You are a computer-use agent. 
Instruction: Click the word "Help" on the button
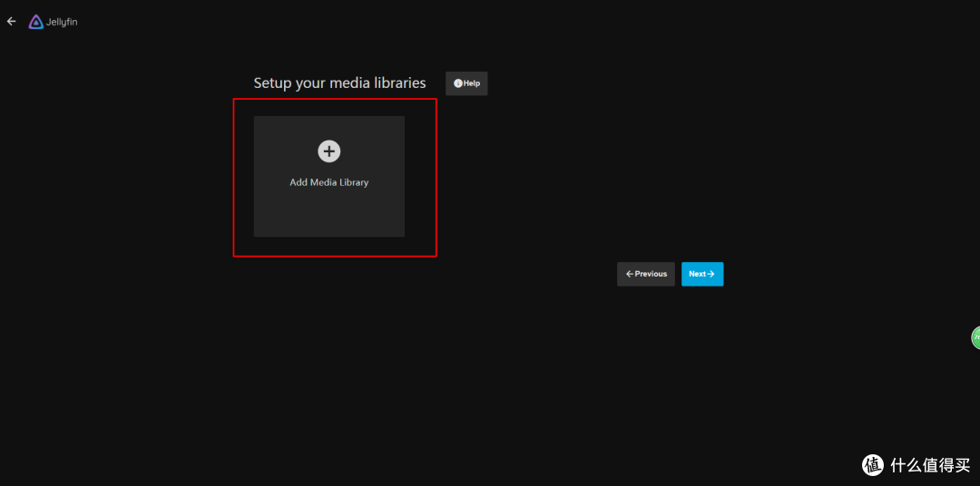(x=472, y=83)
